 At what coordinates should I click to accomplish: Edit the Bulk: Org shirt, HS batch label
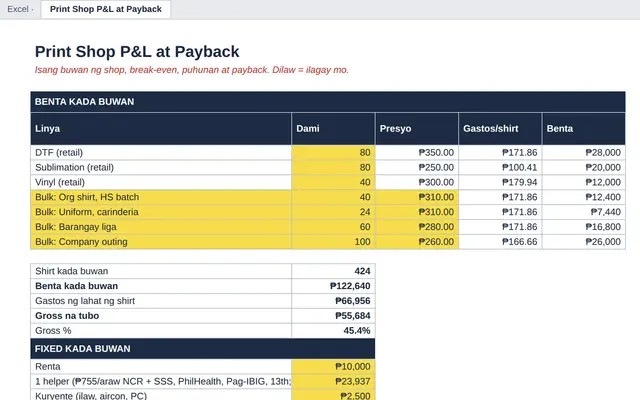161,197
